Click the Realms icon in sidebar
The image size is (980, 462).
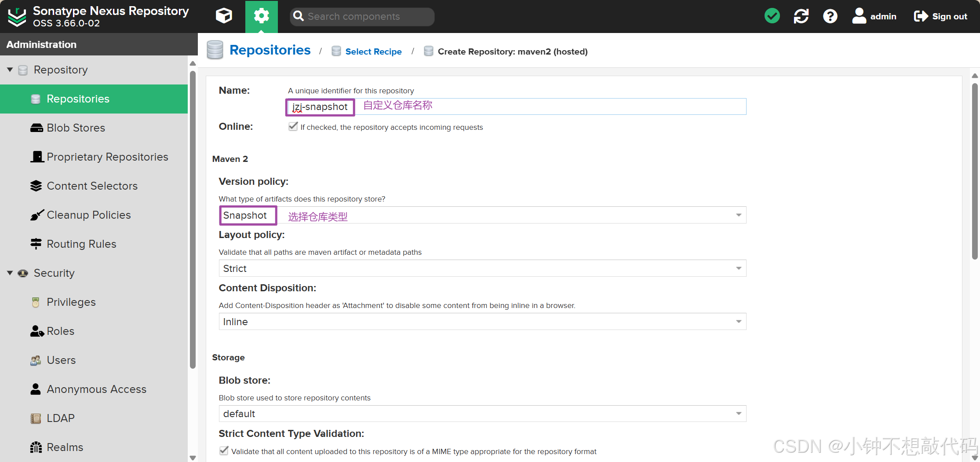(x=36, y=447)
